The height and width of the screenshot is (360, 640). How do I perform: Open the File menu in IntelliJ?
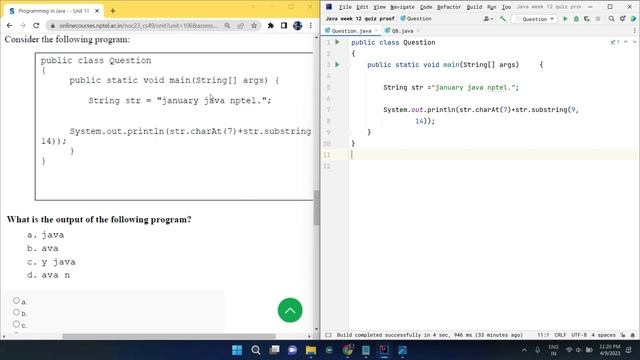coord(345,7)
